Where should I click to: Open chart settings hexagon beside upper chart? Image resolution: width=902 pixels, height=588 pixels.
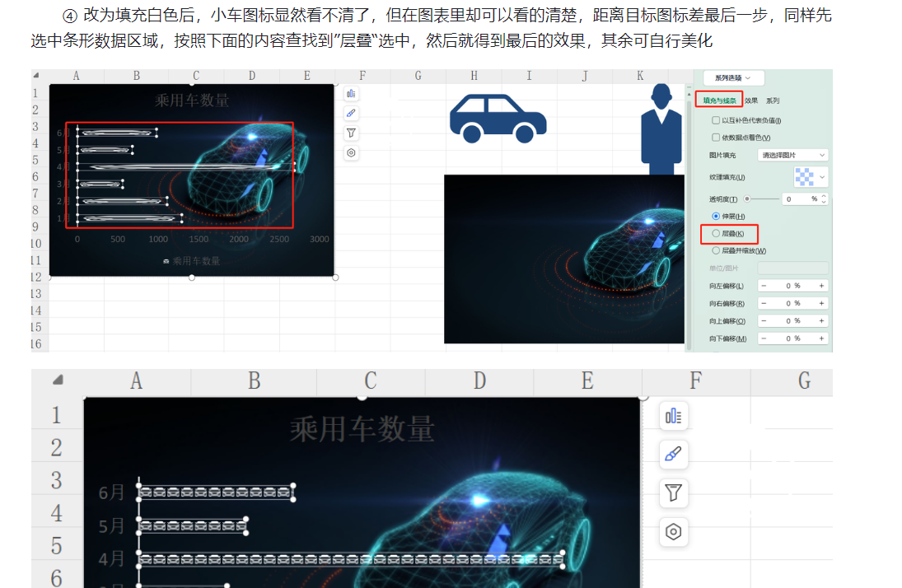pos(351,152)
